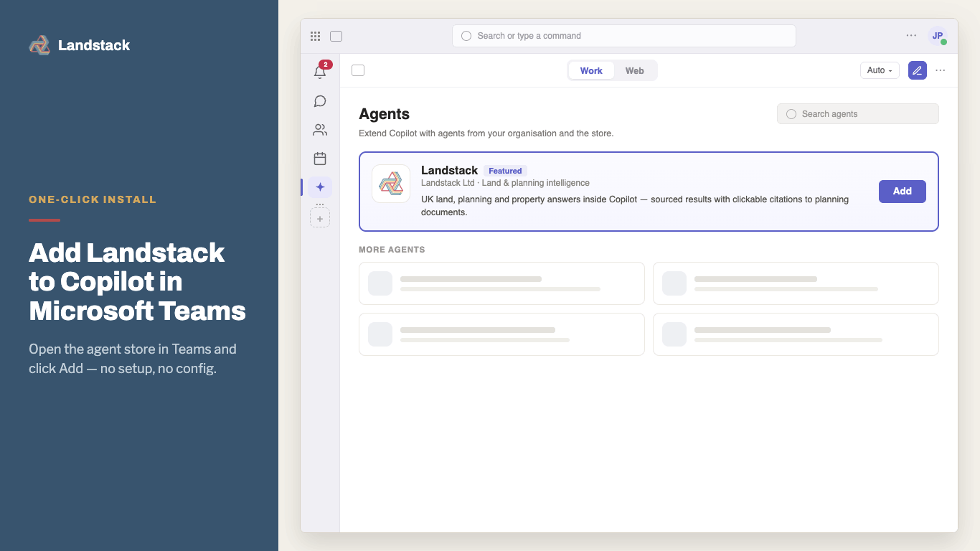Click the JP profile avatar
Image resolution: width=980 pixels, height=551 pixels.
tap(938, 36)
